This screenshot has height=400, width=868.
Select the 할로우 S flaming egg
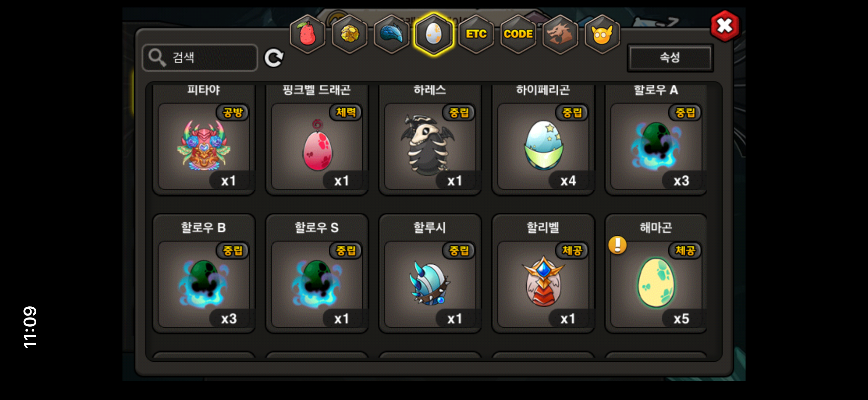(317, 284)
